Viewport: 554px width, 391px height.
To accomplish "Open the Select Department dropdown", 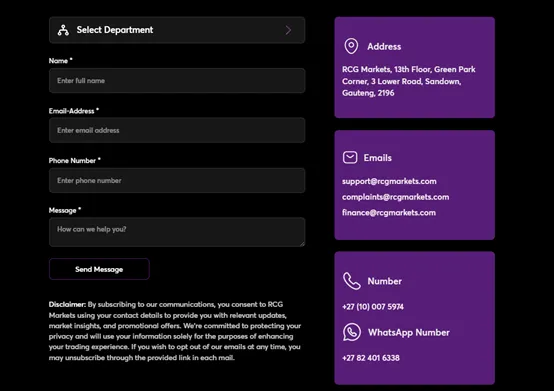I will pyautogui.click(x=177, y=30).
